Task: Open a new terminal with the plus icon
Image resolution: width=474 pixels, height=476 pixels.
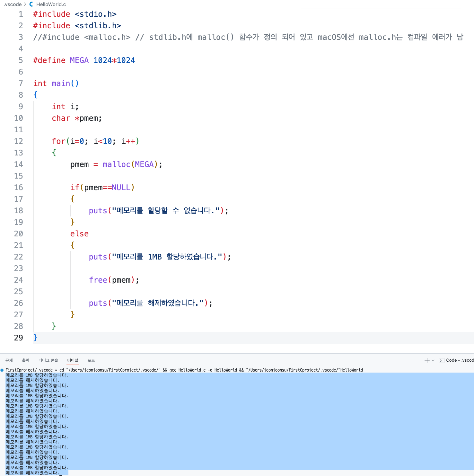Action: click(427, 360)
